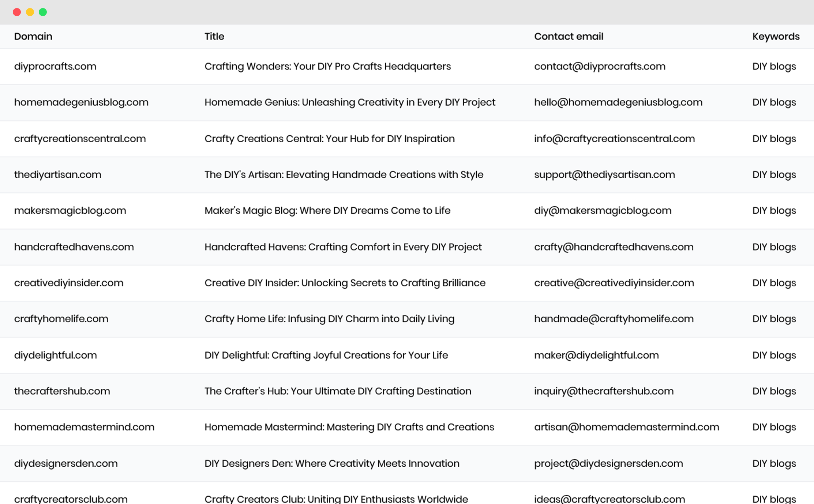Select the diydesignersden.com domain cell

(x=66, y=463)
